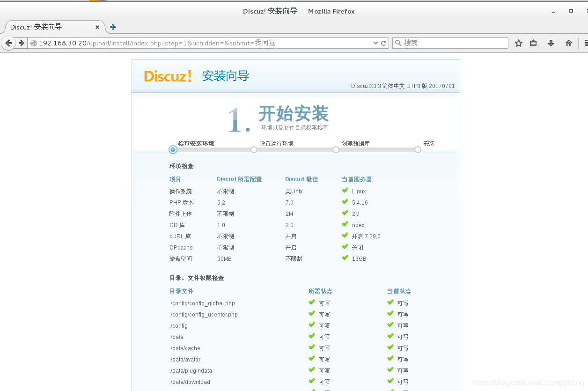Select the Discuz! 所需配置 column header
This screenshot has height=391, width=588.
[239, 179]
